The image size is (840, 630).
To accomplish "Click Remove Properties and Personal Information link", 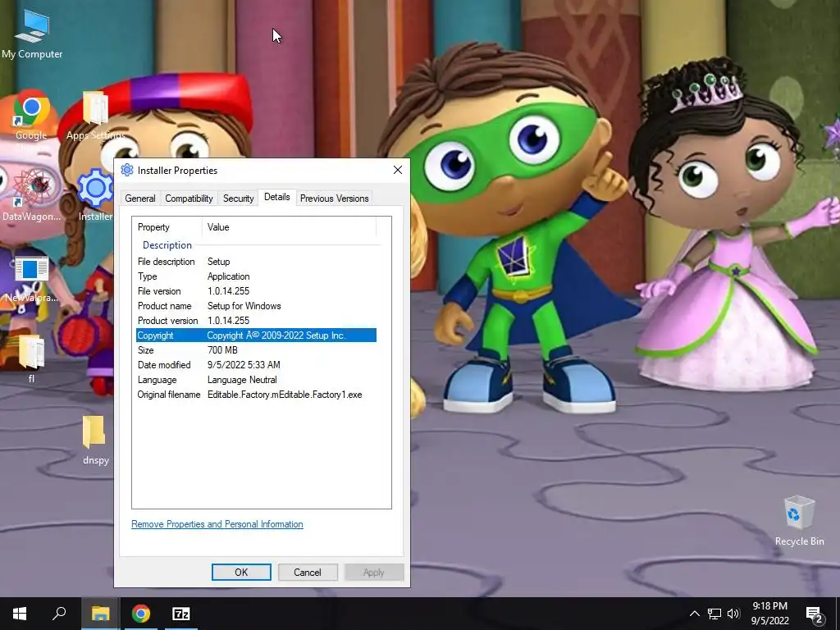I will (217, 524).
